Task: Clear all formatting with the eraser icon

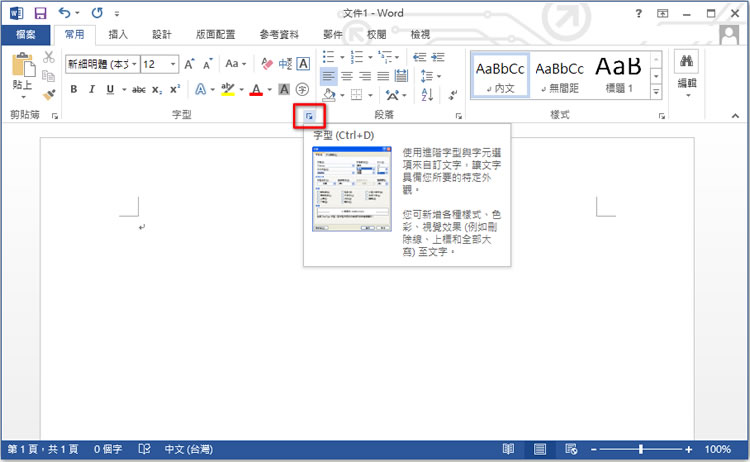Action: [267, 64]
